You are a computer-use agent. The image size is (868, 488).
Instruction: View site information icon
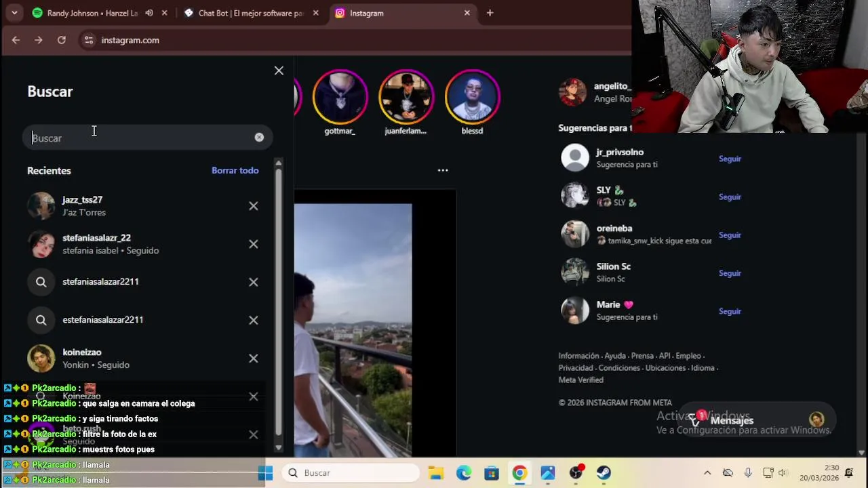88,40
